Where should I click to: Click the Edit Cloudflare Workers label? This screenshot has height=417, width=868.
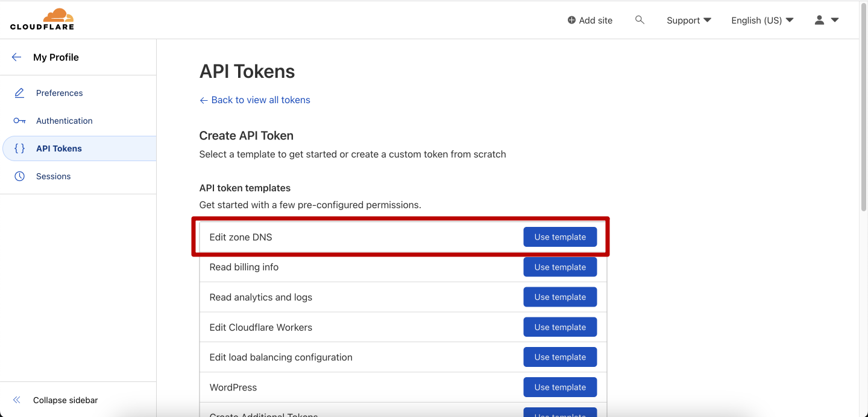coord(261,328)
